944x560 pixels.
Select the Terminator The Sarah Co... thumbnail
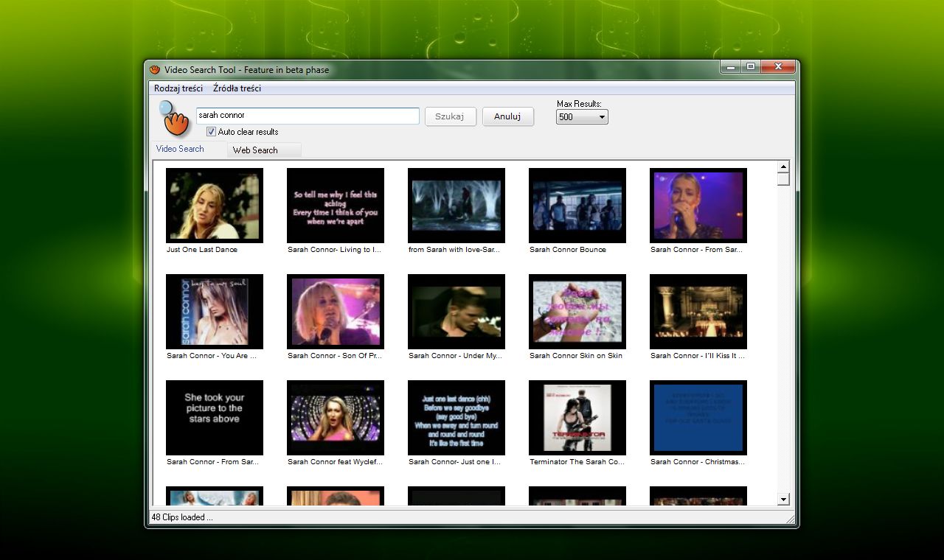pos(577,418)
